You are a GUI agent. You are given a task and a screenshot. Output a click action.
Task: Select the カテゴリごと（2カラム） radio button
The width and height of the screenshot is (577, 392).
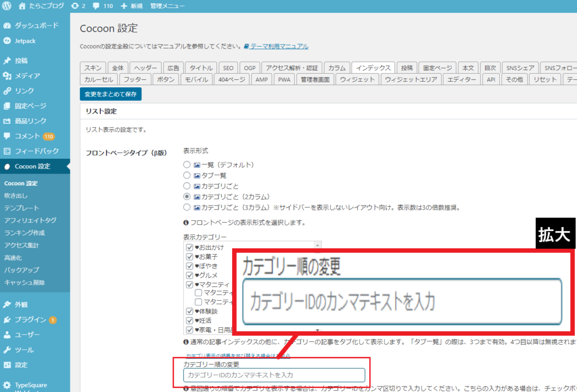(x=187, y=197)
